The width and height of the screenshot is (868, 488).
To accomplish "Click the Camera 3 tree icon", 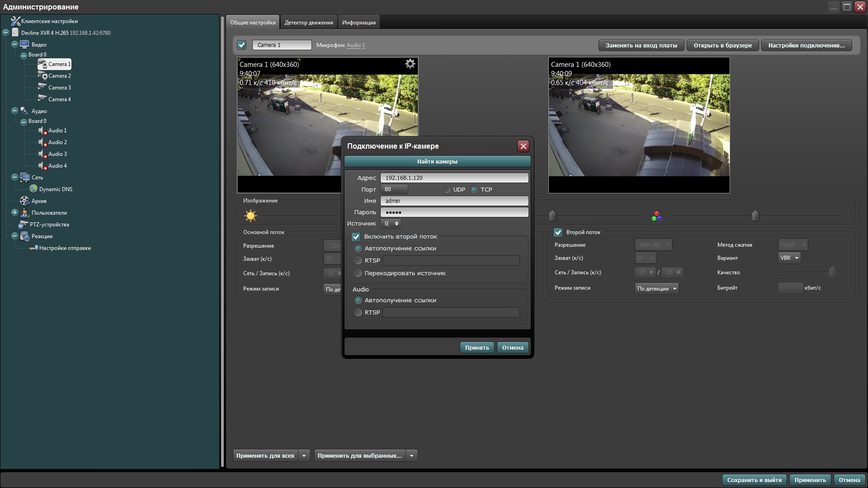I will click(42, 87).
